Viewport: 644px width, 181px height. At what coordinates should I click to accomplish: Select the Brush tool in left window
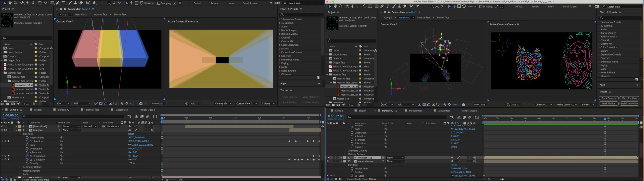coord(70,3)
